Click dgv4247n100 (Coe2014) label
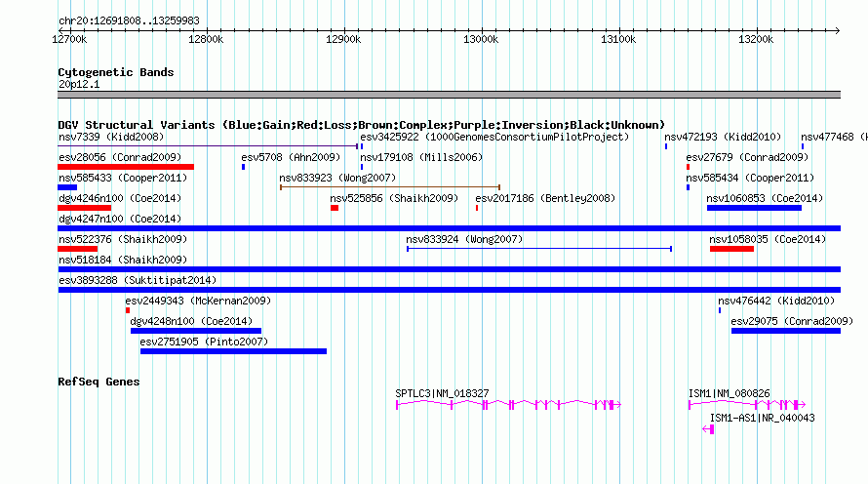Viewport: 868px width, 484px height. tap(120, 220)
